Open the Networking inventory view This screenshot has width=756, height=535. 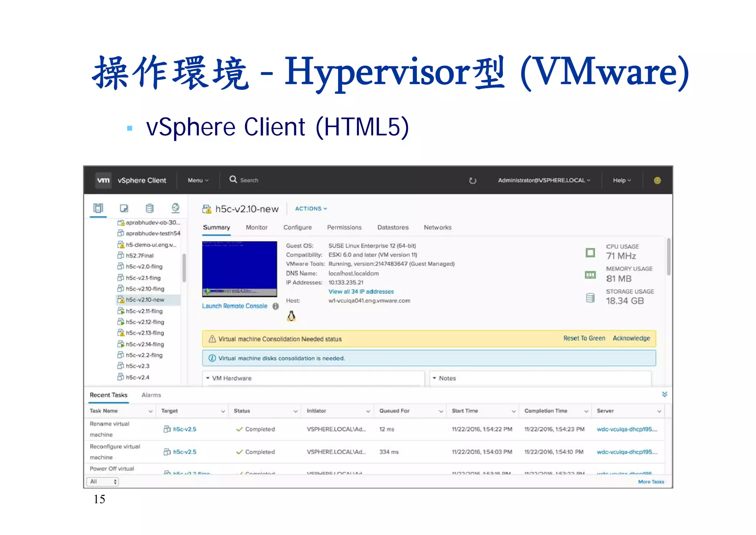176,208
